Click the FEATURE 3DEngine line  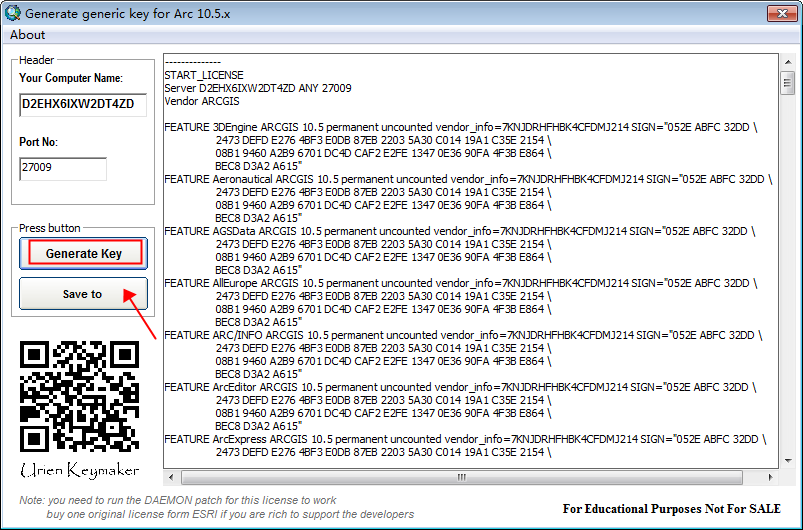[x=461, y=128]
